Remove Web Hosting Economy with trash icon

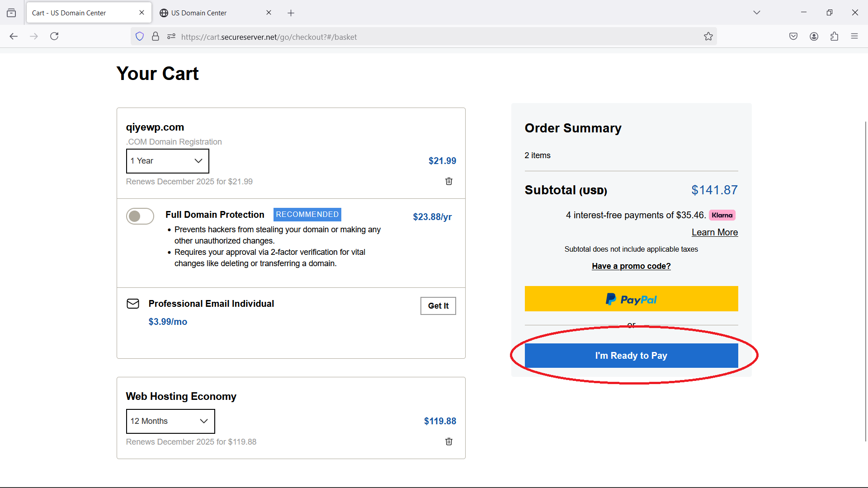(448, 441)
